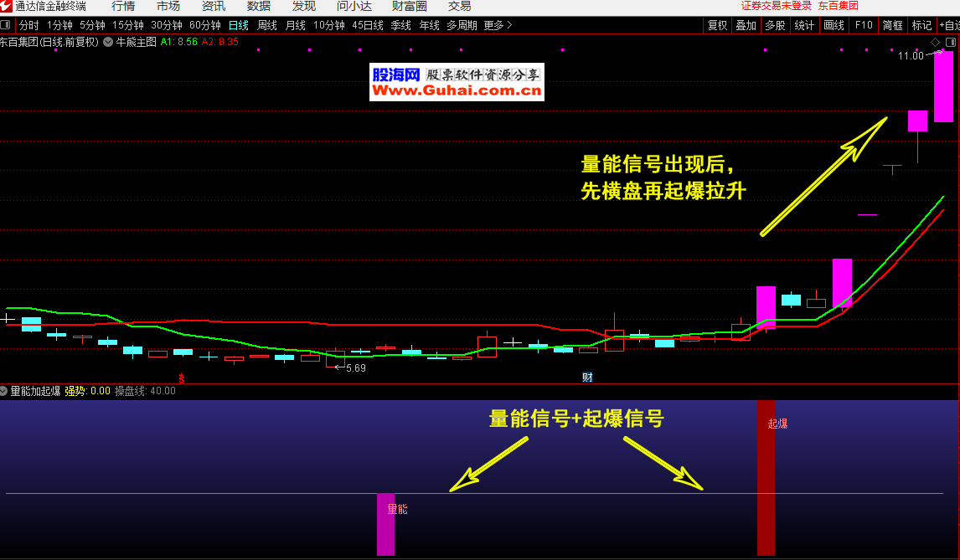The image size is (960, 560).
Task: Click the Tongdaxin red logo icon
Action: point(7,6)
